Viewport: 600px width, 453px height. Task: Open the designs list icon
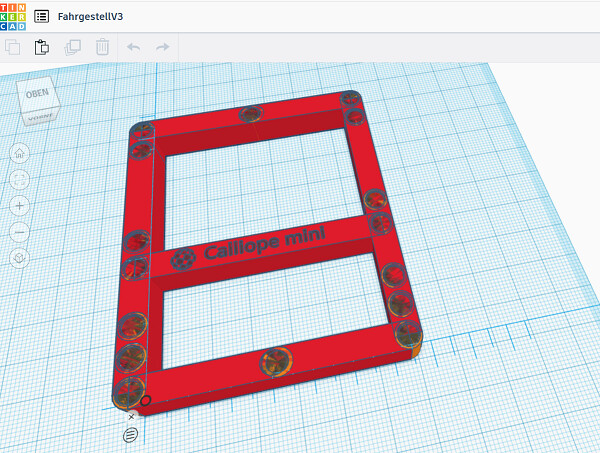[x=41, y=16]
